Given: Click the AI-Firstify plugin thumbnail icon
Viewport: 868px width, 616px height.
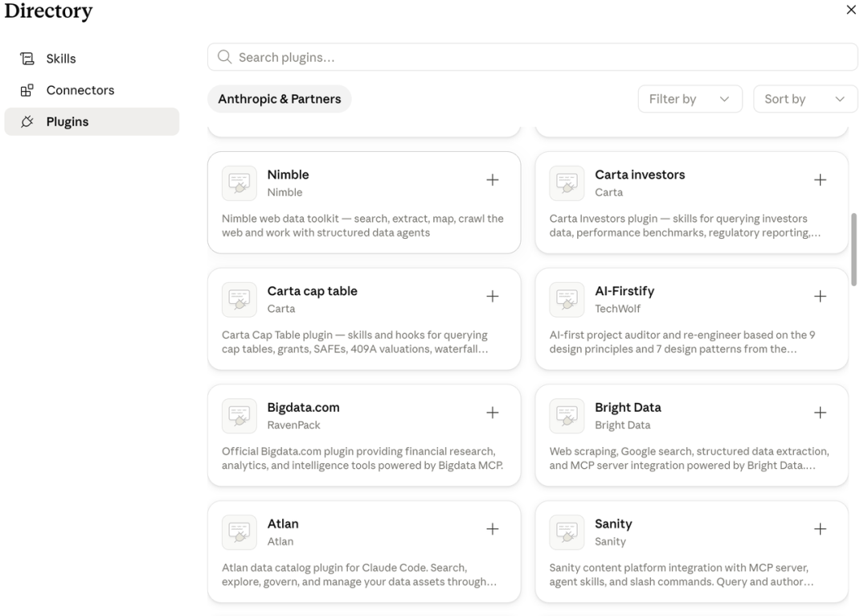Looking at the screenshot, I should point(567,300).
